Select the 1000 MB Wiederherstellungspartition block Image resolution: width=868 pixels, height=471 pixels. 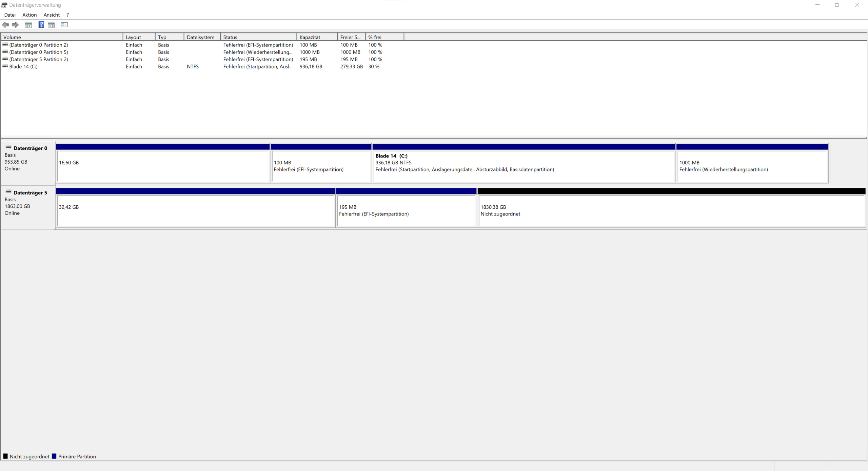[752, 166]
